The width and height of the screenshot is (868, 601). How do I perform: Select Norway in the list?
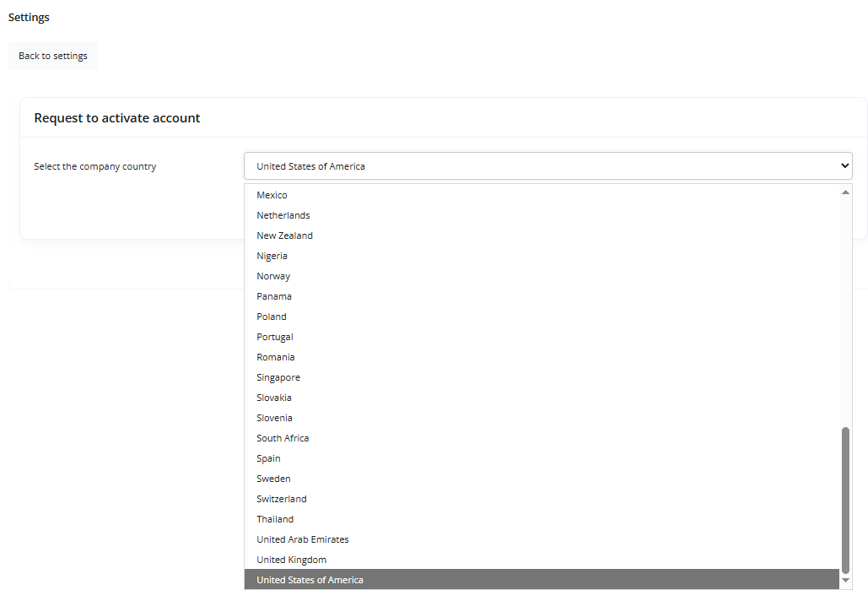coord(273,276)
